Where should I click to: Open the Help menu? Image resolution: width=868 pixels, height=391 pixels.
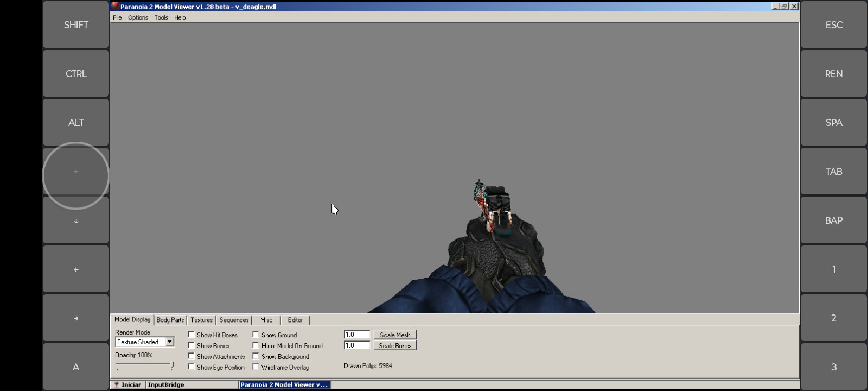180,17
